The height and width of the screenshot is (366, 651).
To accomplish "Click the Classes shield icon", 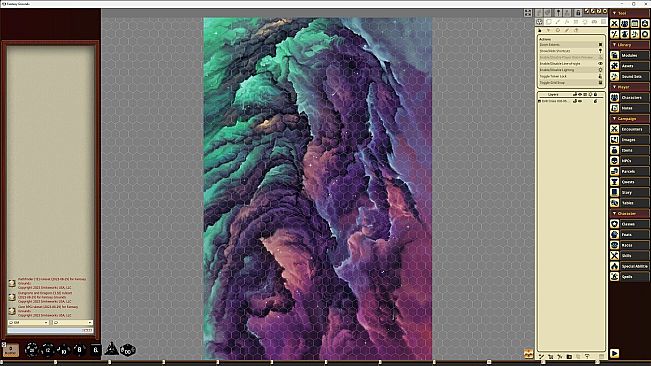I will pos(614,224).
